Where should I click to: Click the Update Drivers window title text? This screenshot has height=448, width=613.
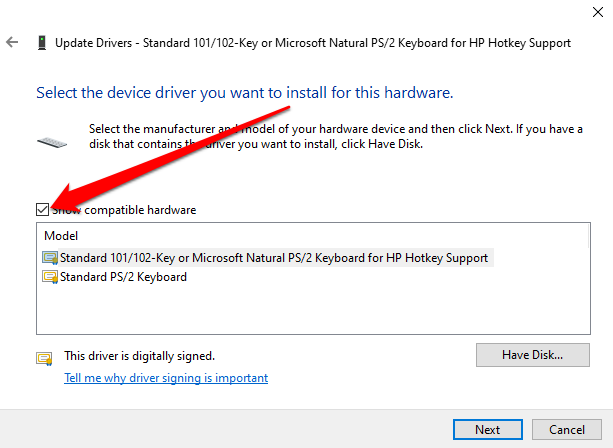click(x=313, y=43)
